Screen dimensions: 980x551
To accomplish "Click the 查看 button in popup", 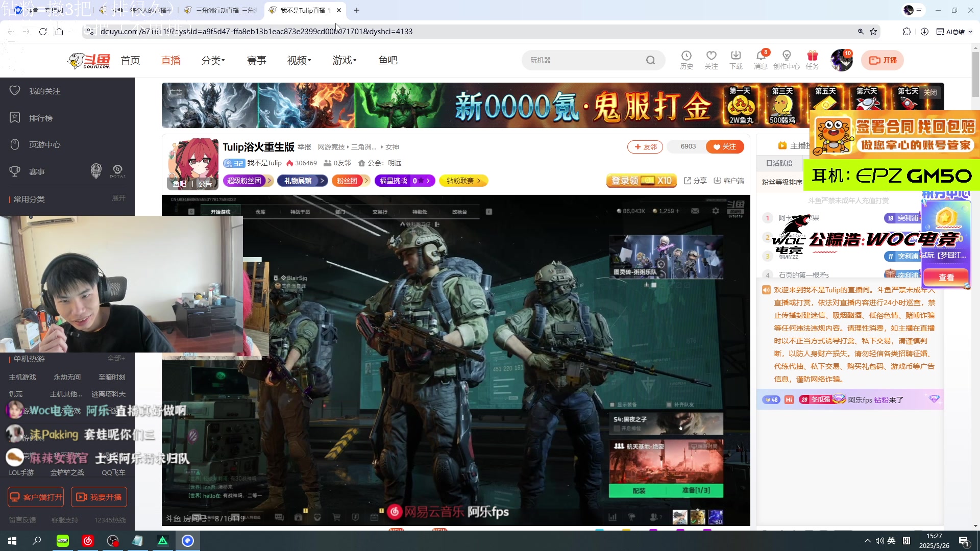I will 946,277.
